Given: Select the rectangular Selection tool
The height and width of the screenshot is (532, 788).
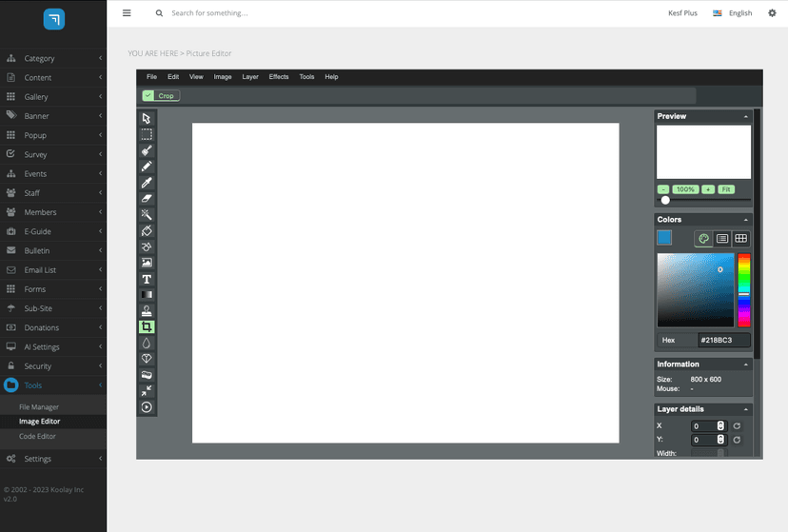Looking at the screenshot, I should point(147,134).
